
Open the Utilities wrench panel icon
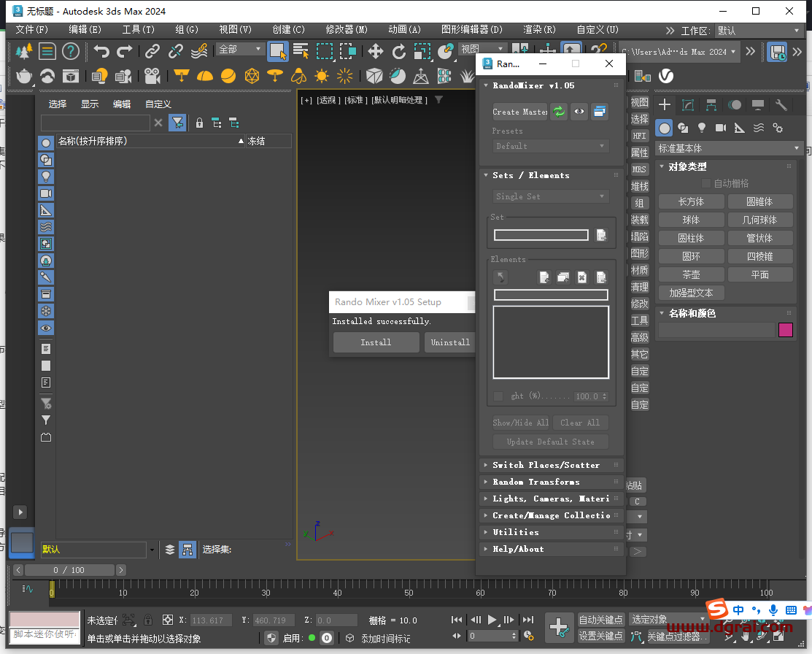(x=781, y=105)
